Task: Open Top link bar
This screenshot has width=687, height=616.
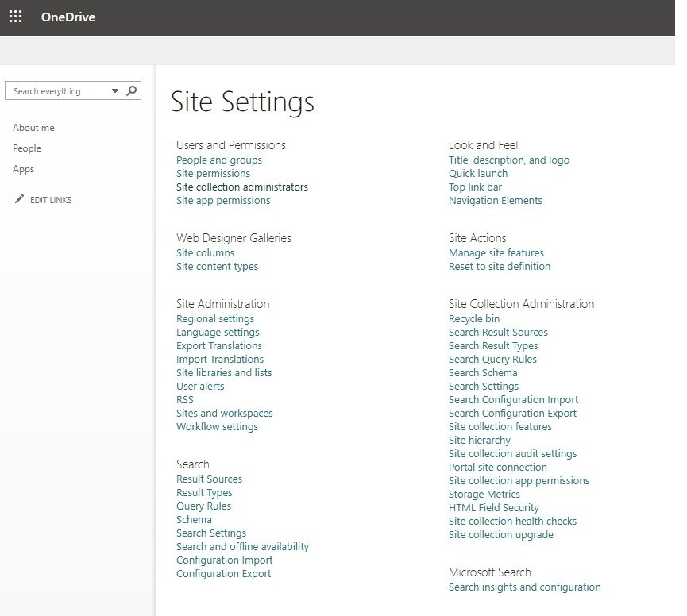Action: (476, 187)
